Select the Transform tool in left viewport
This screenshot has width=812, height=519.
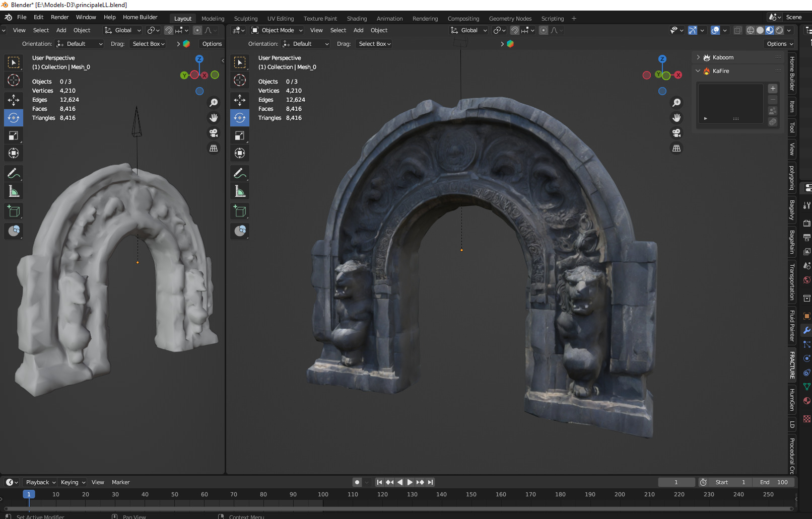(14, 153)
